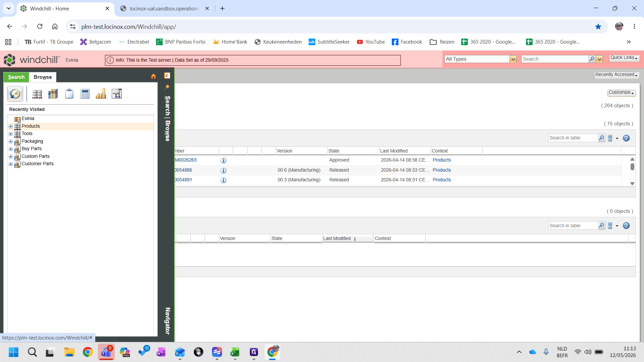Click the upper table vertical scrollbar thumb
Image resolution: width=644 pixels, height=362 pixels.
pyautogui.click(x=632, y=167)
